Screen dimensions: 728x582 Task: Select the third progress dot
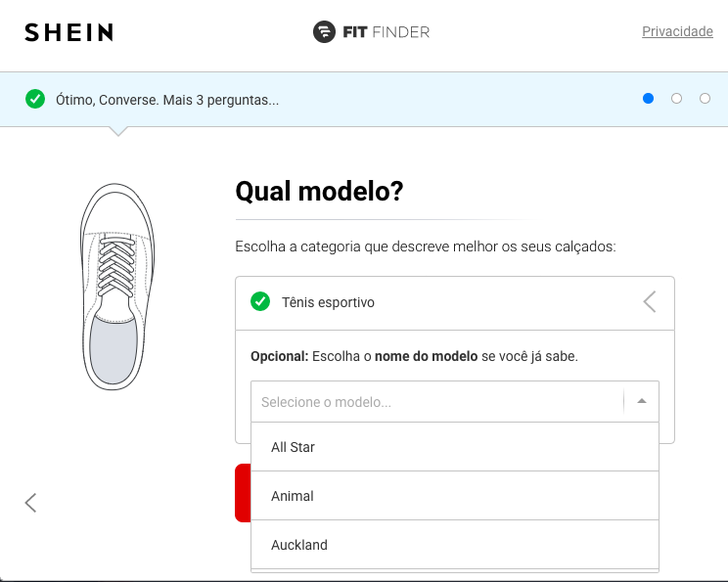[705, 99]
